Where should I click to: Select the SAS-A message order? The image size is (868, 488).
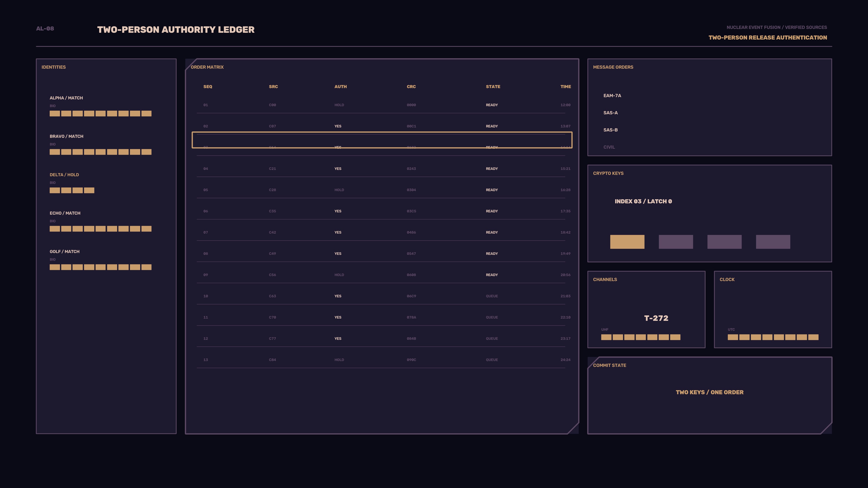pyautogui.click(x=611, y=113)
